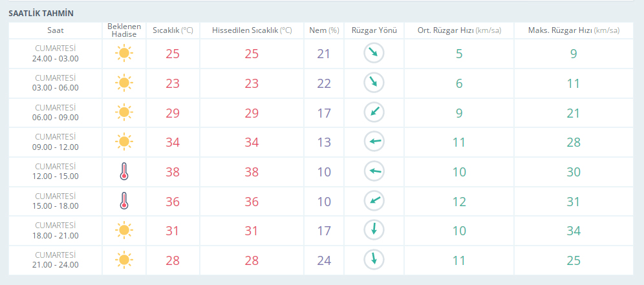Click the Ort. Rüzgar Hızı column header
The image size is (644, 285).
coord(458,30)
